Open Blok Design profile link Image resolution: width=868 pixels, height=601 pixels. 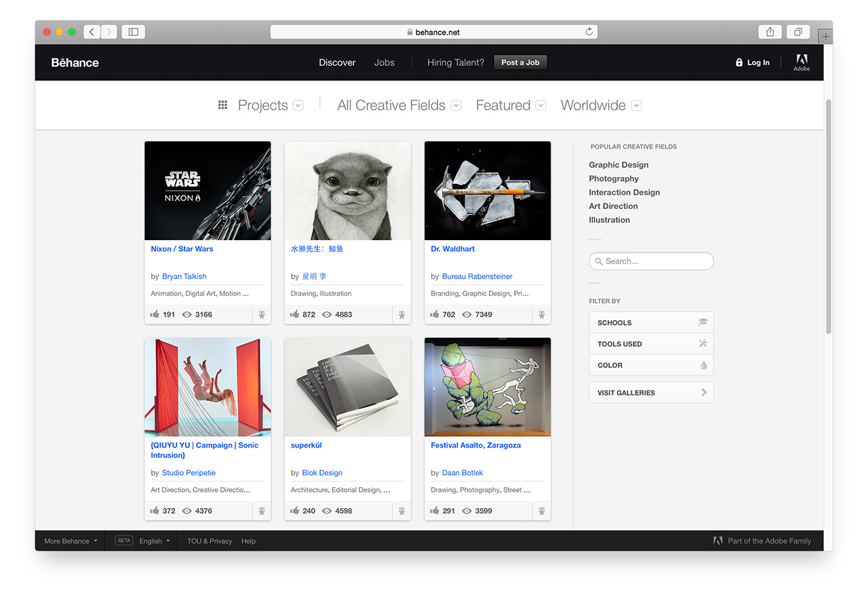point(322,473)
